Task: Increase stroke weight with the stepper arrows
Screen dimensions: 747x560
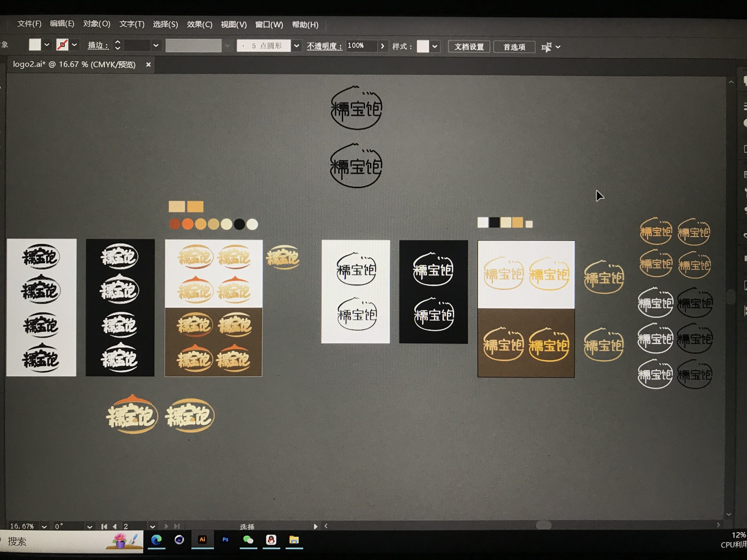Action: tap(118, 43)
